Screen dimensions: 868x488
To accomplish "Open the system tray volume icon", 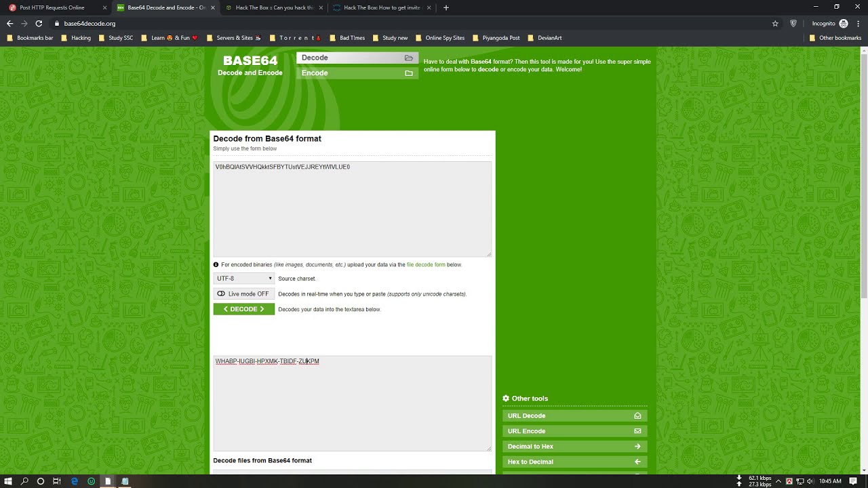I will pyautogui.click(x=810, y=481).
